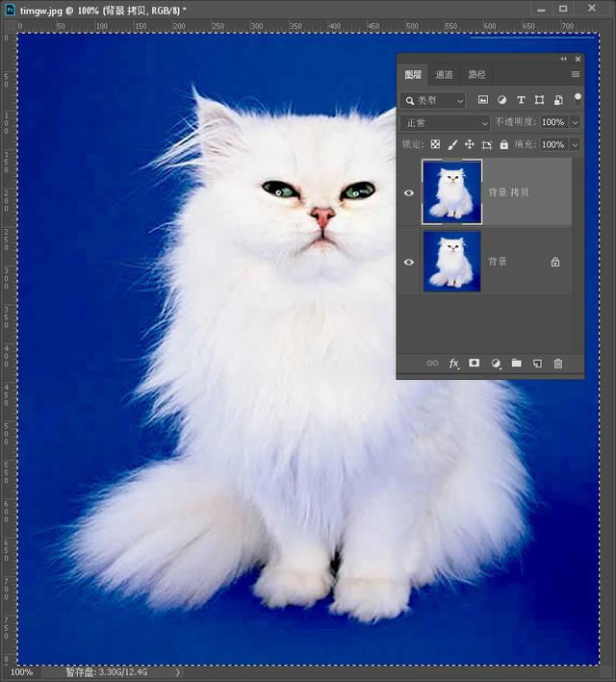Viewport: 616px width, 682px height.
Task: Open the 正常 blend mode dropdown
Action: [446, 123]
